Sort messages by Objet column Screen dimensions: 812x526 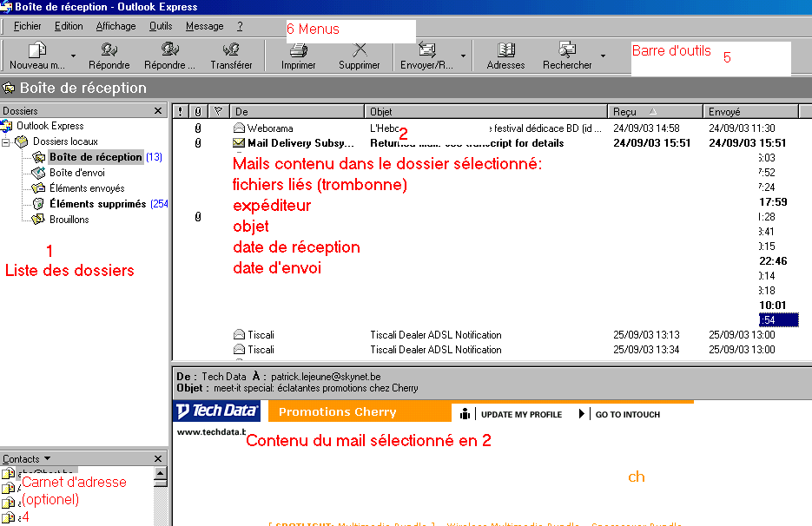485,111
